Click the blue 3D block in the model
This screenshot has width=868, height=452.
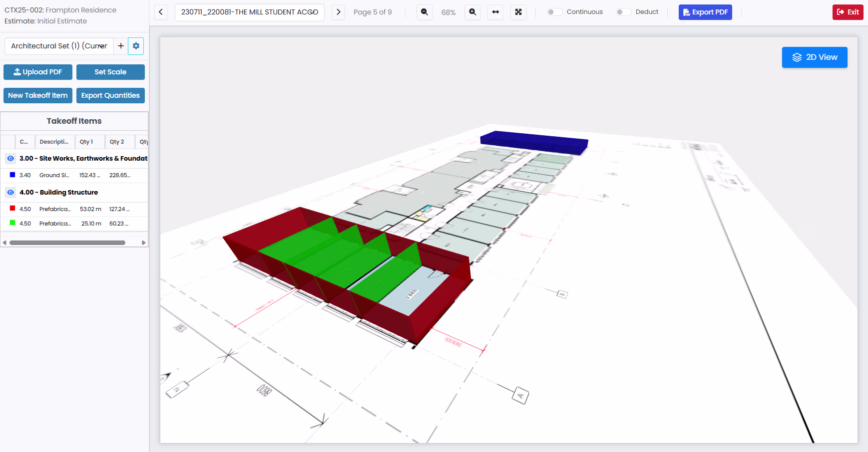[534, 143]
